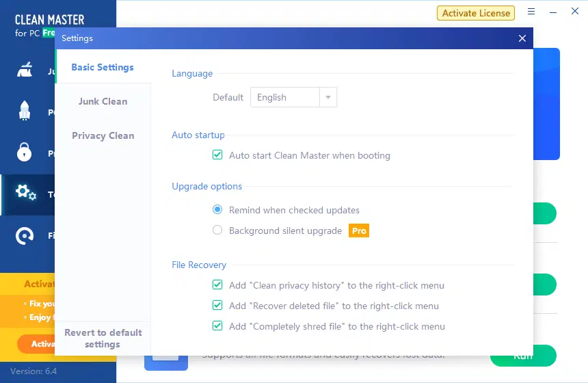Toggle Auto start Clean Master when booting
Screen dimensions: 588x383
pos(217,155)
